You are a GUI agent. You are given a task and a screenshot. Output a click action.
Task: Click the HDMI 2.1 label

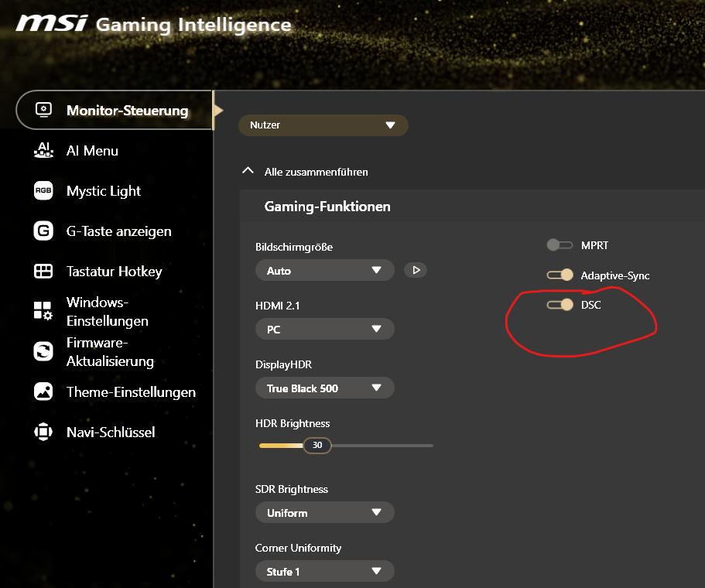[277, 306]
